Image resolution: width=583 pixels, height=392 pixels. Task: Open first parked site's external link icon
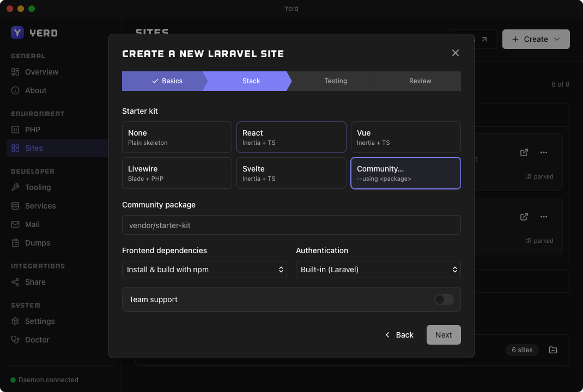[524, 152]
